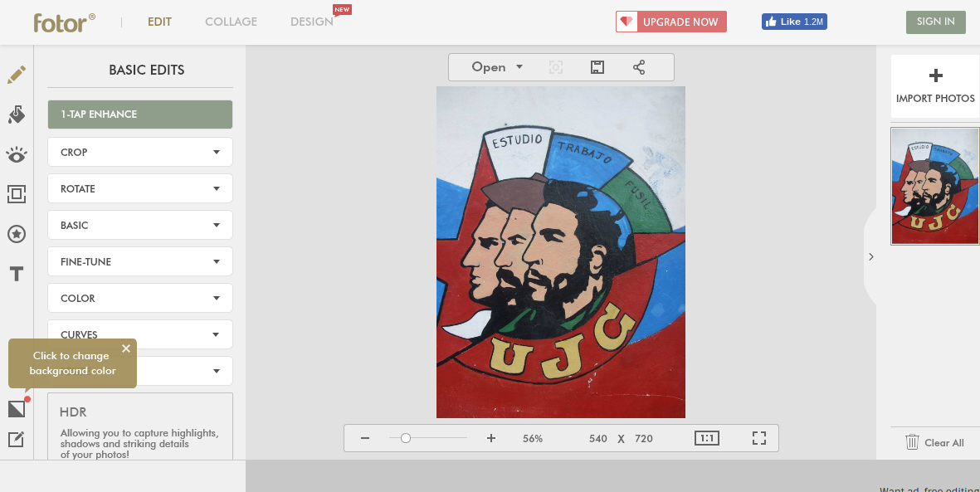This screenshot has width=980, height=492.
Task: Expand the Rotate section
Action: coord(140,188)
